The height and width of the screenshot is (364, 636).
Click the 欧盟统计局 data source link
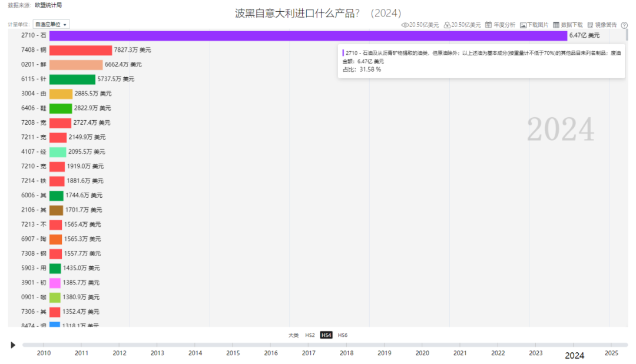[48, 5]
